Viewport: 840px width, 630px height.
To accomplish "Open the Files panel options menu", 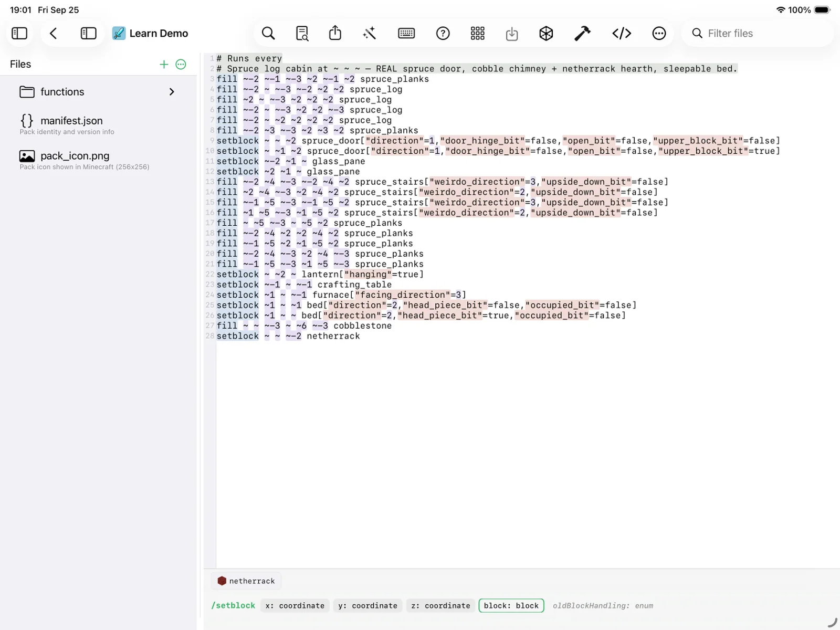I will click(x=181, y=64).
